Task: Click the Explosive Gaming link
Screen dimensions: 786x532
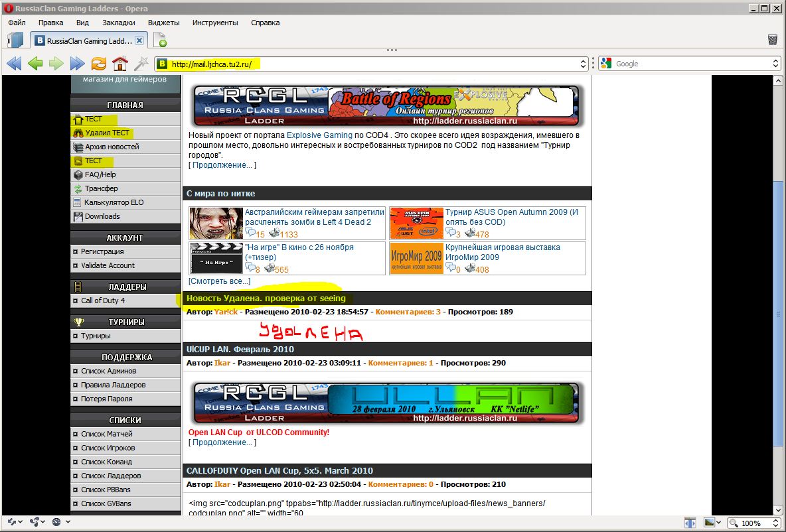Action: pyautogui.click(x=319, y=135)
